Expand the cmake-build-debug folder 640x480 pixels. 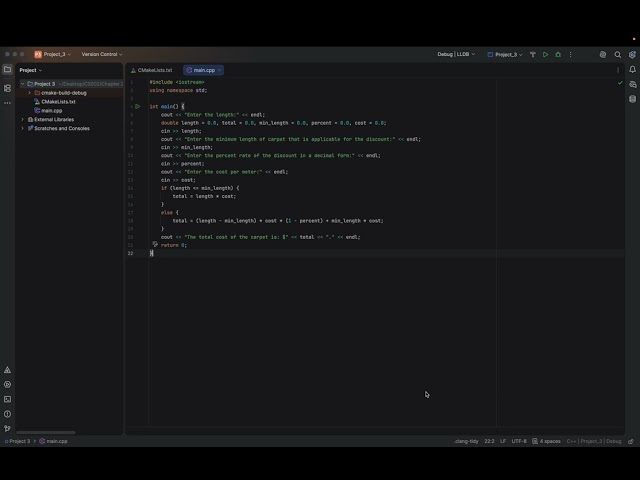[29, 93]
